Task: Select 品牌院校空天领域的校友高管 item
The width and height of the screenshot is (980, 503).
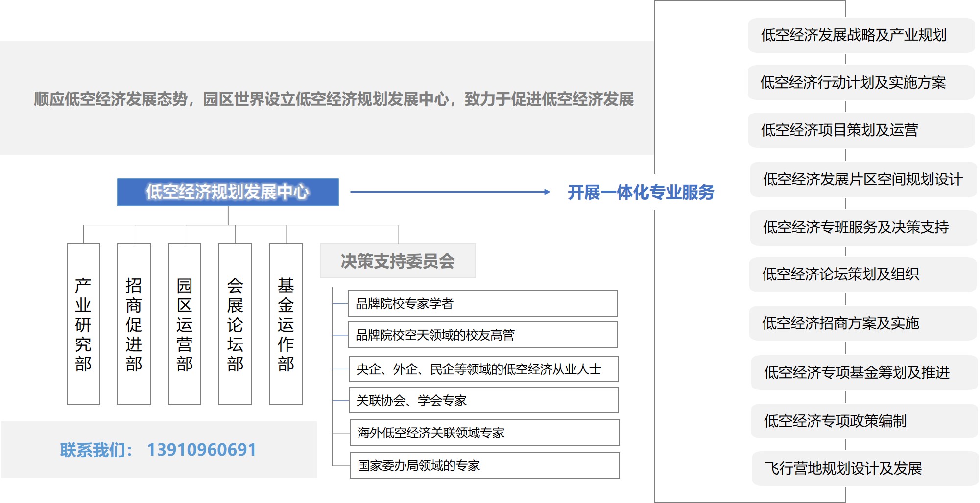Action: coord(482,335)
